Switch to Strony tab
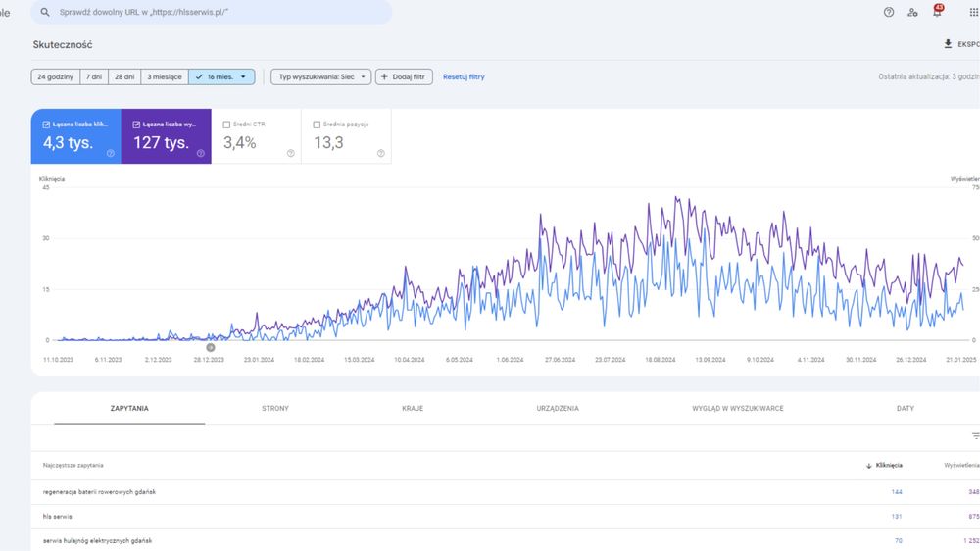Image resolution: width=980 pixels, height=551 pixels. (275, 409)
